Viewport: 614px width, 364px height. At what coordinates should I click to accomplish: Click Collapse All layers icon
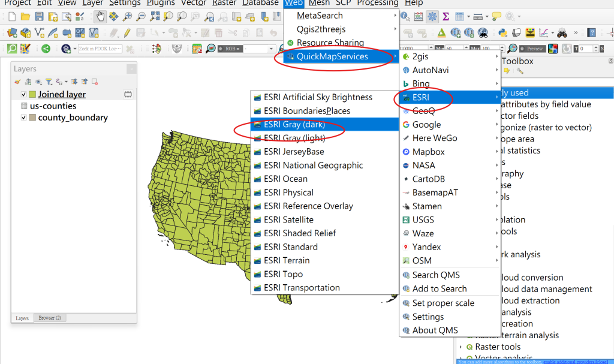[x=85, y=82]
